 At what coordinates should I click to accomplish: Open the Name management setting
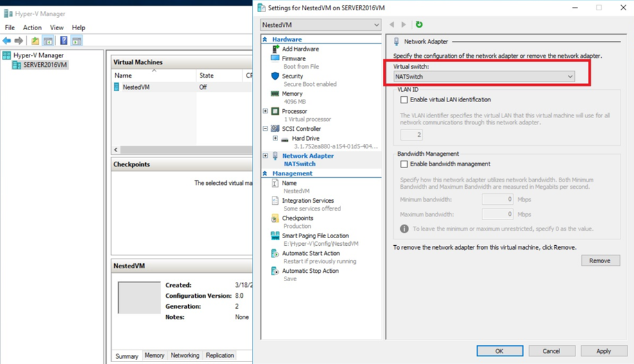point(289,183)
